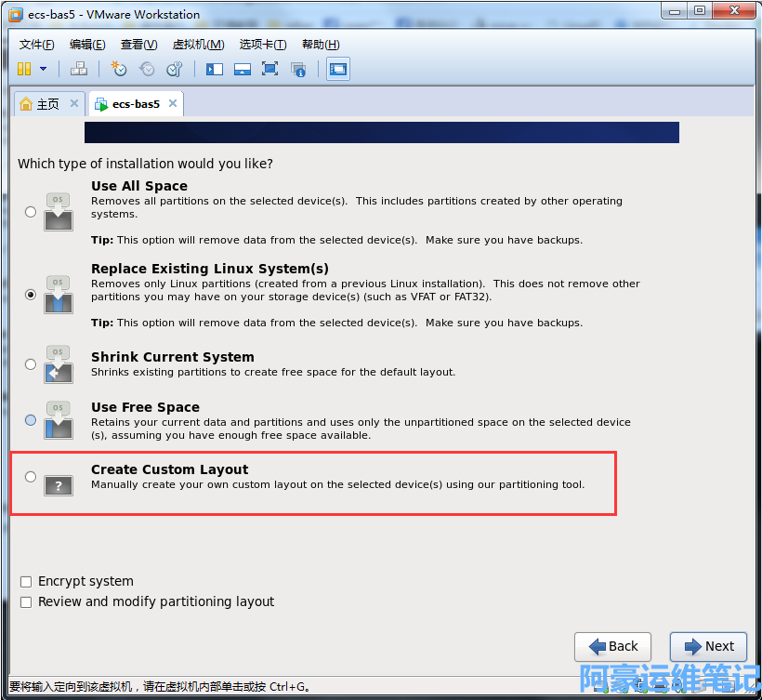The width and height of the screenshot is (762, 700).
Task: Open the 文件(F) menu
Action: tap(36, 45)
